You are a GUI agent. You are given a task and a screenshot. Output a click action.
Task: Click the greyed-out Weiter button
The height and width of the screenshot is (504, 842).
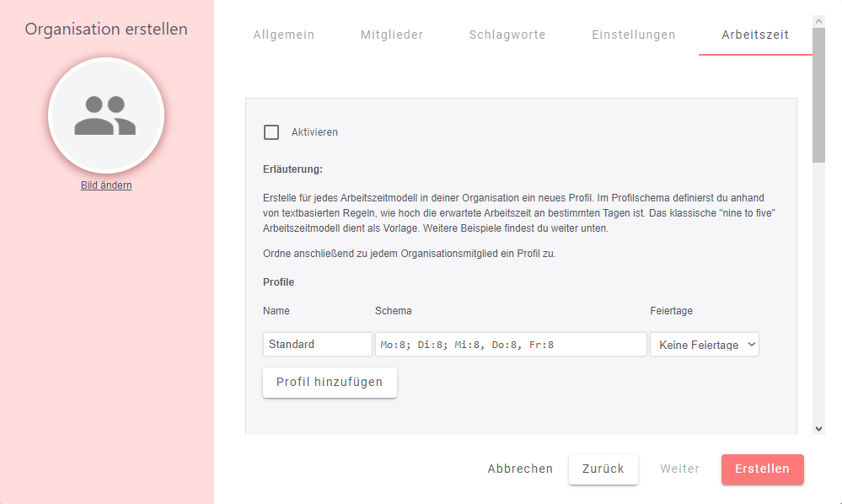pyautogui.click(x=679, y=469)
